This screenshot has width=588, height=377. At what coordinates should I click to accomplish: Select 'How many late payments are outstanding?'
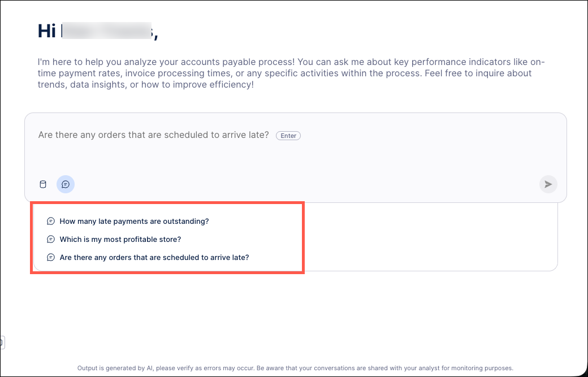134,221
